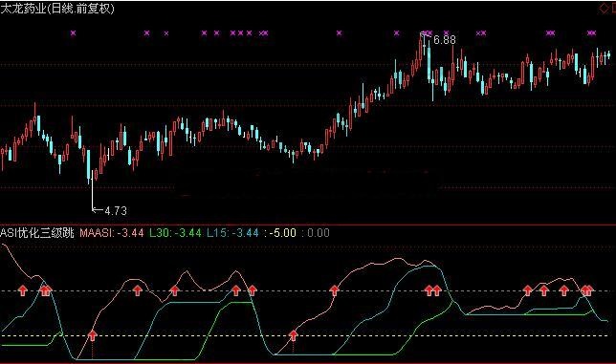Click the blue L15: -3.44 value
Image resolution: width=616 pixels, height=364 pixels.
tap(232, 233)
